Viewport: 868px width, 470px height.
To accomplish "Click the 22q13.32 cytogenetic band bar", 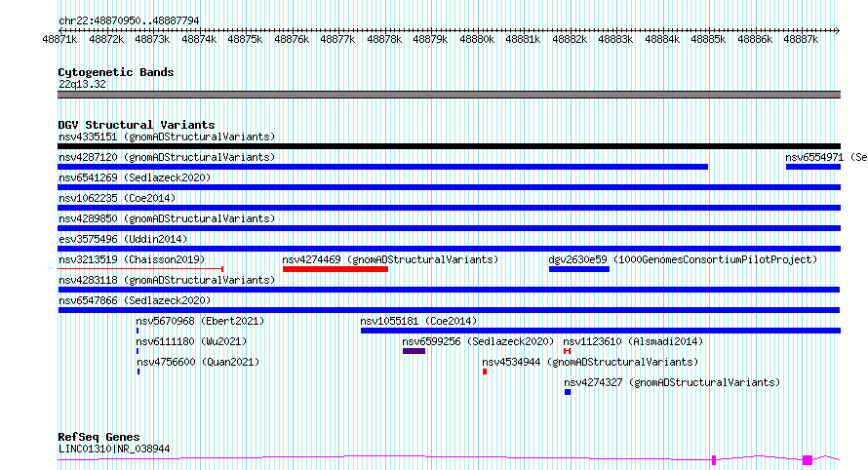I will (449, 95).
